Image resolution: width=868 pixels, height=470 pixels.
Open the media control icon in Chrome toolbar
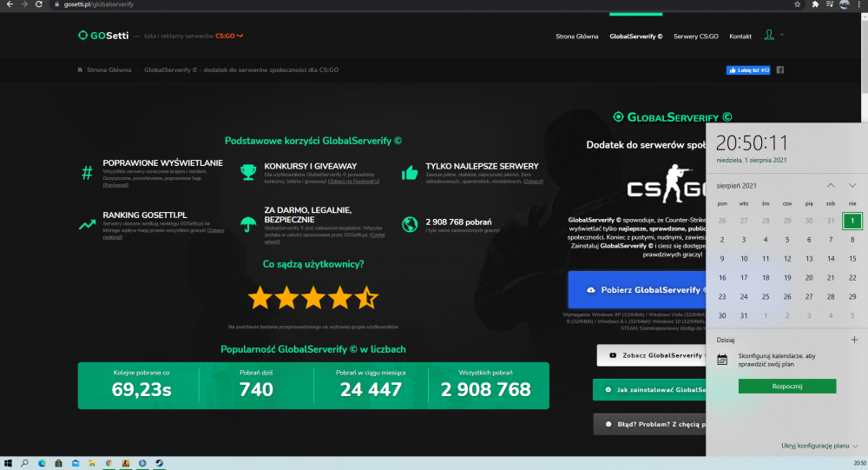coord(829,3)
